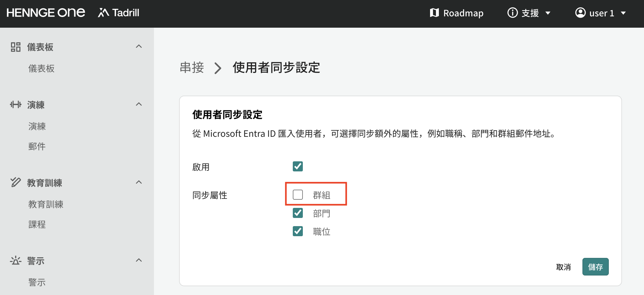Image resolution: width=644 pixels, height=295 pixels.
Task: Click the bold 使用者同步設定 card heading
Action: point(227,115)
